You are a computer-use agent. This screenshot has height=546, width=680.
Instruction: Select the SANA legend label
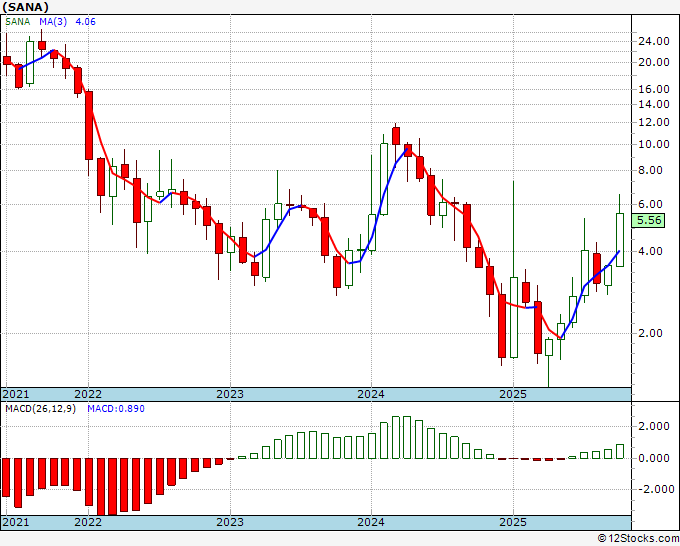tap(18, 22)
